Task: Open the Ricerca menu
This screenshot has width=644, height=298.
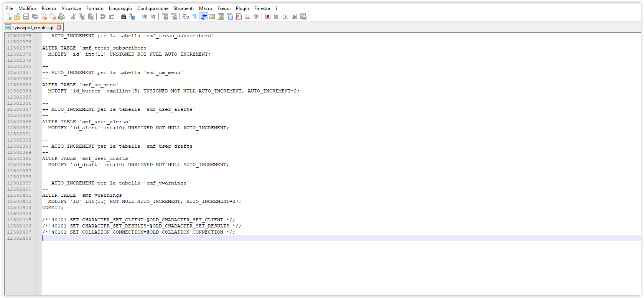Action: coord(49,8)
